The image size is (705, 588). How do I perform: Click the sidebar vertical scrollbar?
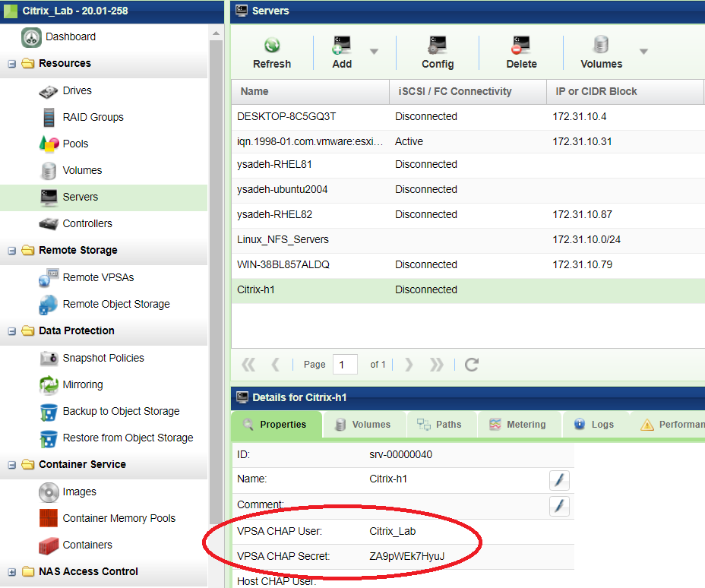pos(217,283)
